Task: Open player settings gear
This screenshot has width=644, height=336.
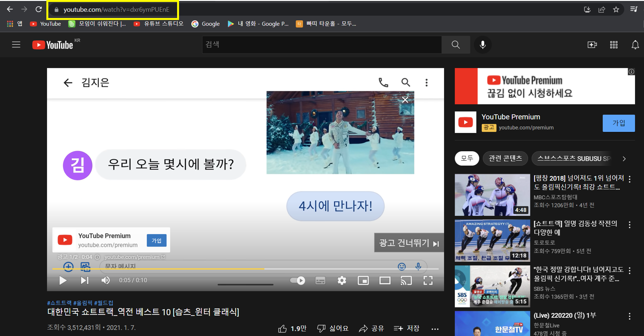Action: pyautogui.click(x=342, y=281)
